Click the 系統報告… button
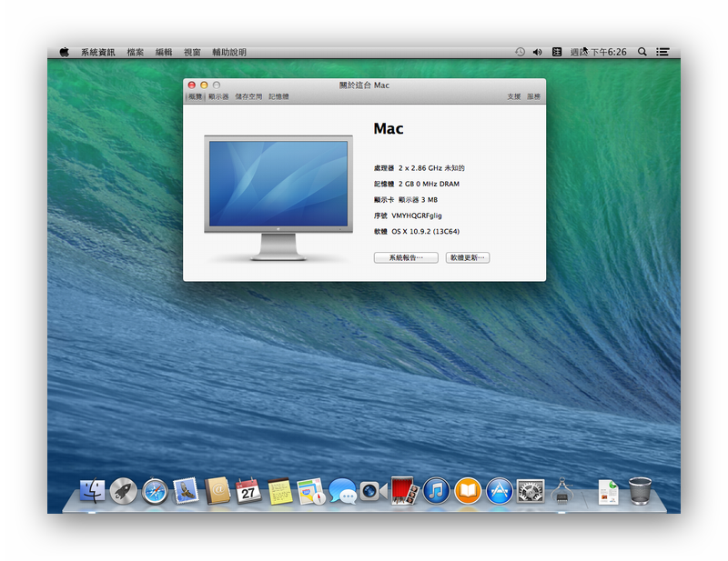The image size is (728, 561). pyautogui.click(x=406, y=257)
